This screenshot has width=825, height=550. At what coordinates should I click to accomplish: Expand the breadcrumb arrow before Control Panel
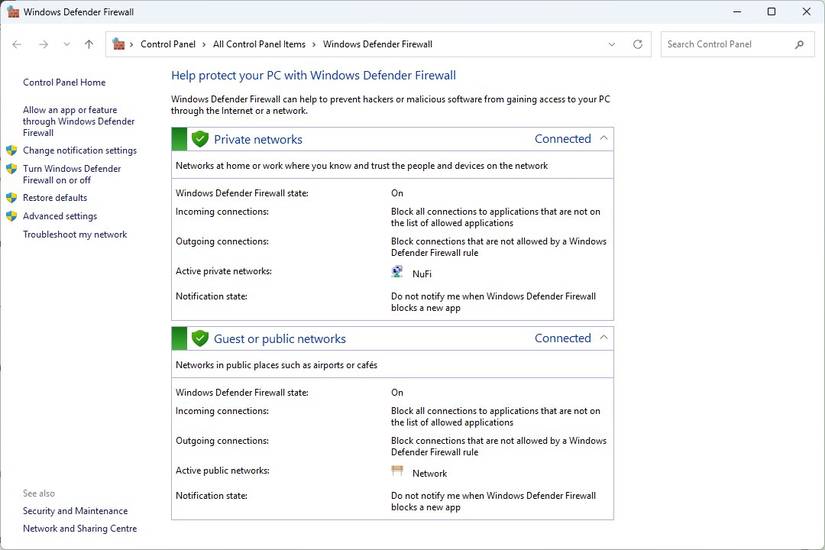tap(132, 45)
